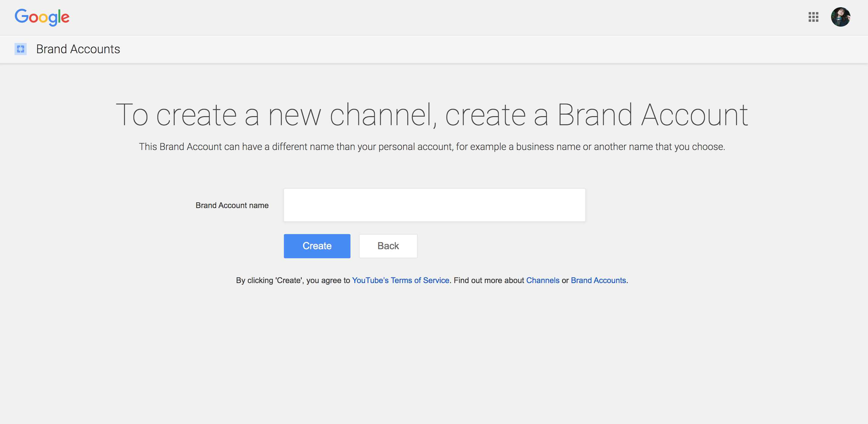Screen dimensions: 868x424
Task: Focus the Brand Account name field
Action: [434, 205]
